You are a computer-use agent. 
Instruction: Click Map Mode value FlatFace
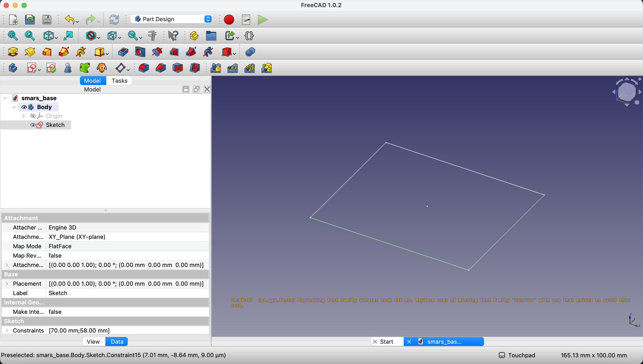pos(127,246)
